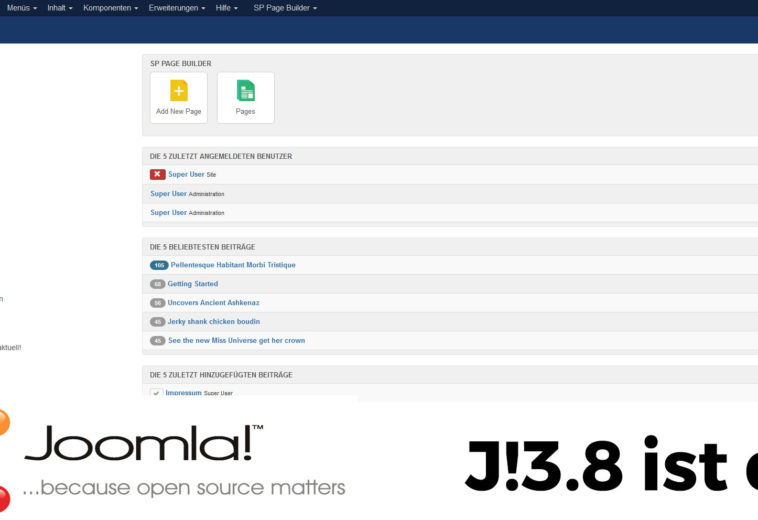Open See the new Miss Universe article

point(236,340)
